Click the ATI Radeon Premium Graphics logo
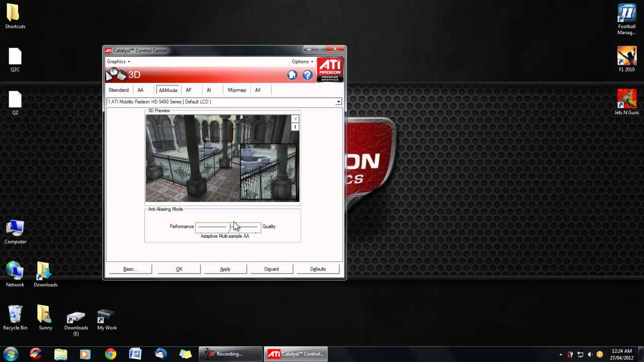This screenshot has height=362, width=644. tap(330, 70)
